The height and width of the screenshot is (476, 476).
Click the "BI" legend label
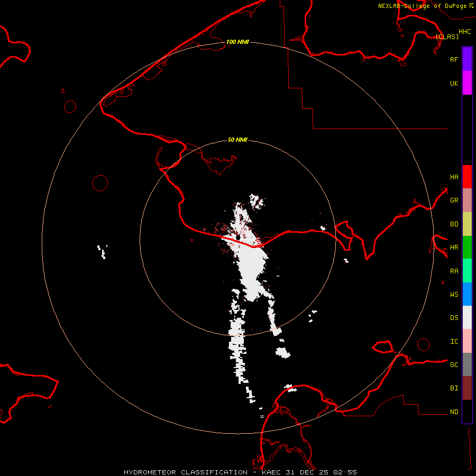(454, 388)
